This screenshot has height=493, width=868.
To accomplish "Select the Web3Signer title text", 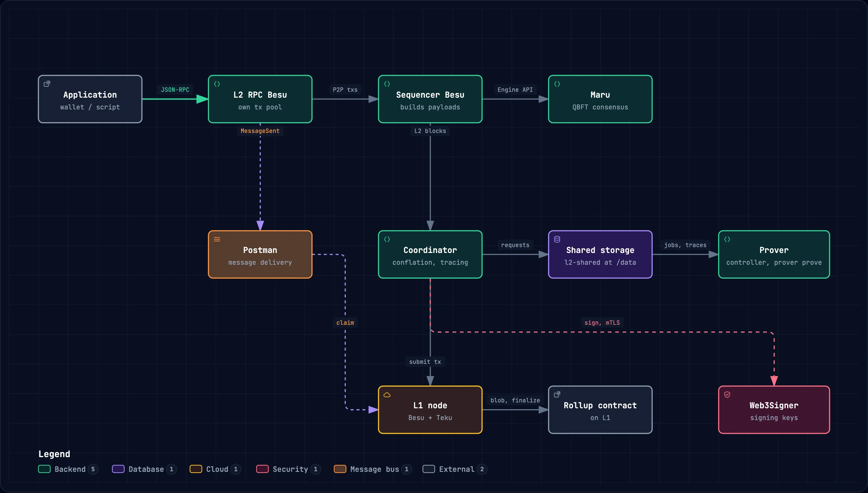I will pos(774,406).
